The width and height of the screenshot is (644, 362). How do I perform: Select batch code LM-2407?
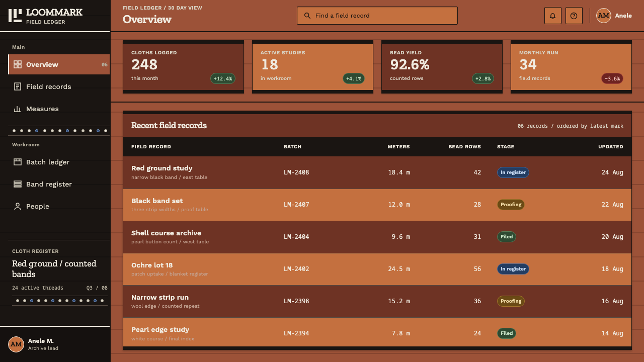click(296, 205)
